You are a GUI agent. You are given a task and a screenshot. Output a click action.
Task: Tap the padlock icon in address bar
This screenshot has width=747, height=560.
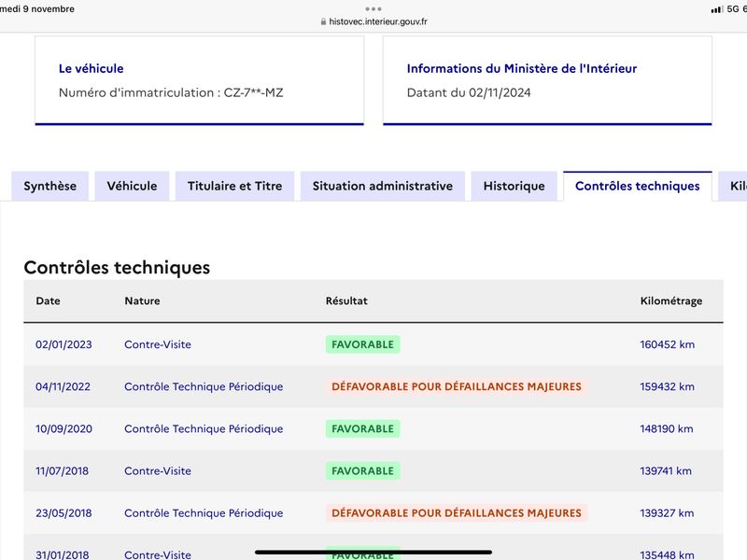pos(323,21)
